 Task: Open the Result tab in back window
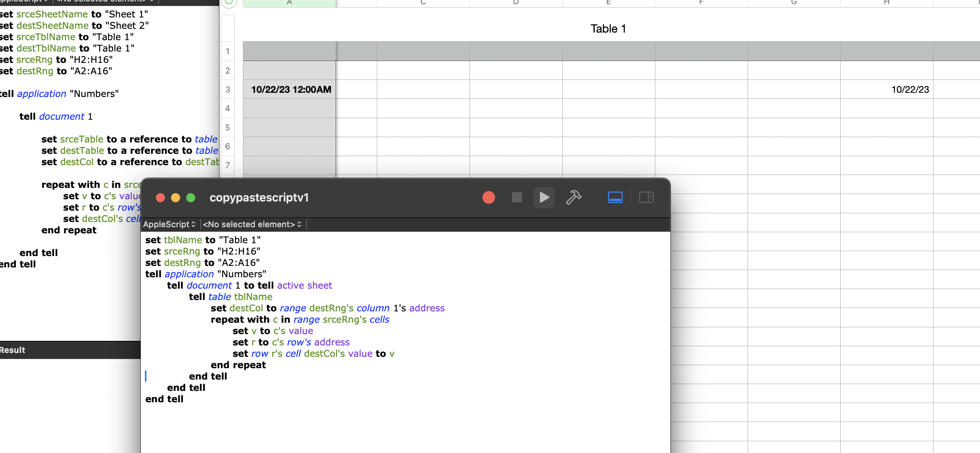click(x=12, y=350)
